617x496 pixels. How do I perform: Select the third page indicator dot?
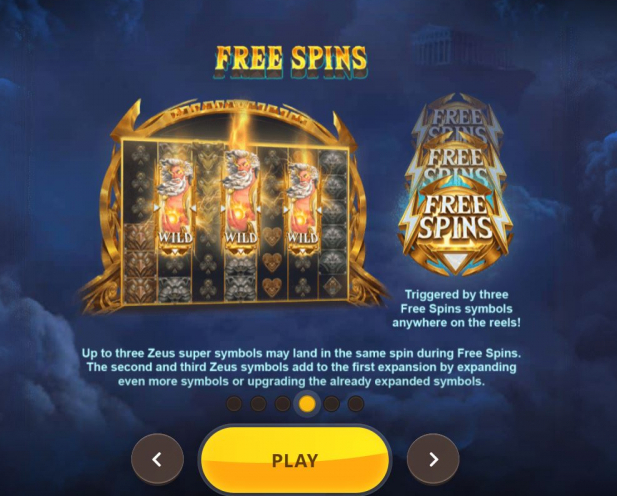tap(283, 404)
